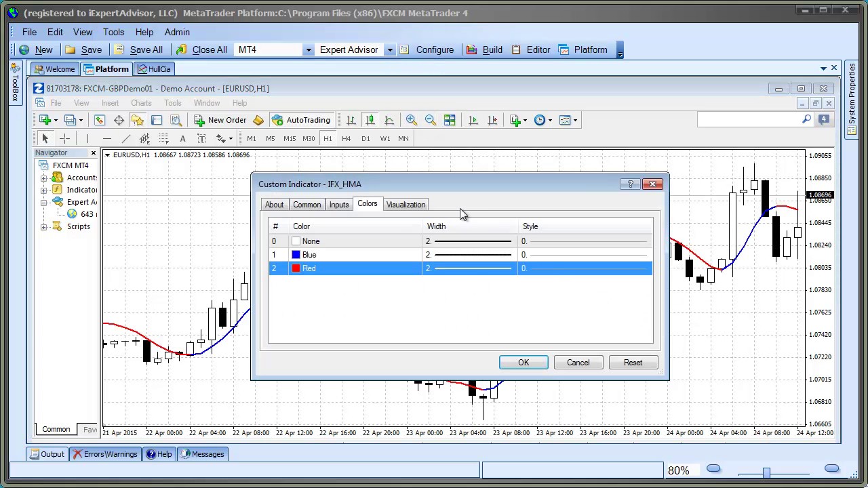Viewport: 868px width, 488px height.
Task: Expand the Indicators node in Navigator
Action: click(x=44, y=190)
